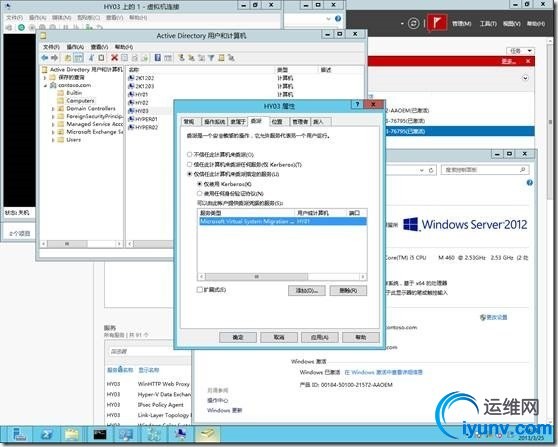Open the Tasks dropdown in Server Manager
The height and width of the screenshot is (447, 558).
(x=520, y=51)
